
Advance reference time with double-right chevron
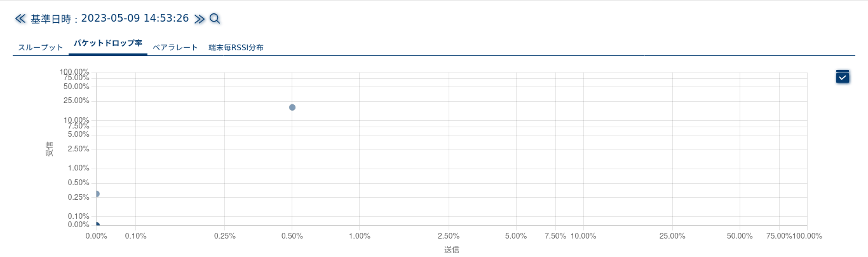tap(200, 18)
